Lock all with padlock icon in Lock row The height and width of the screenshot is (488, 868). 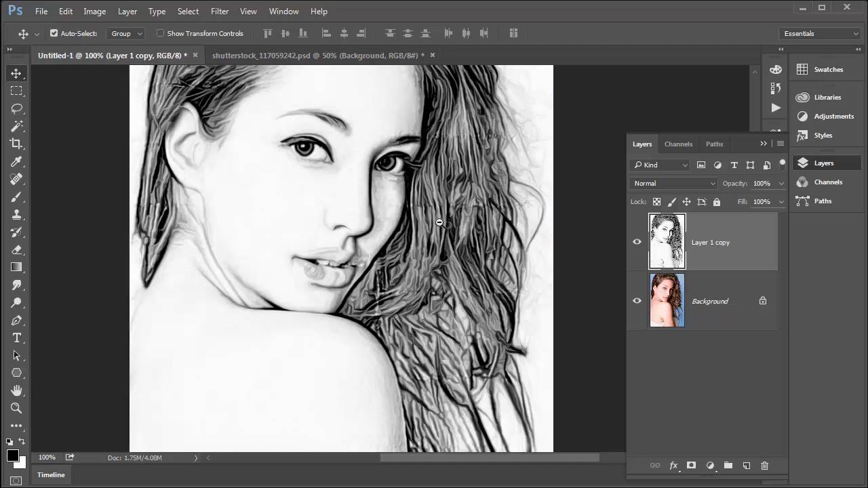pyautogui.click(x=716, y=202)
